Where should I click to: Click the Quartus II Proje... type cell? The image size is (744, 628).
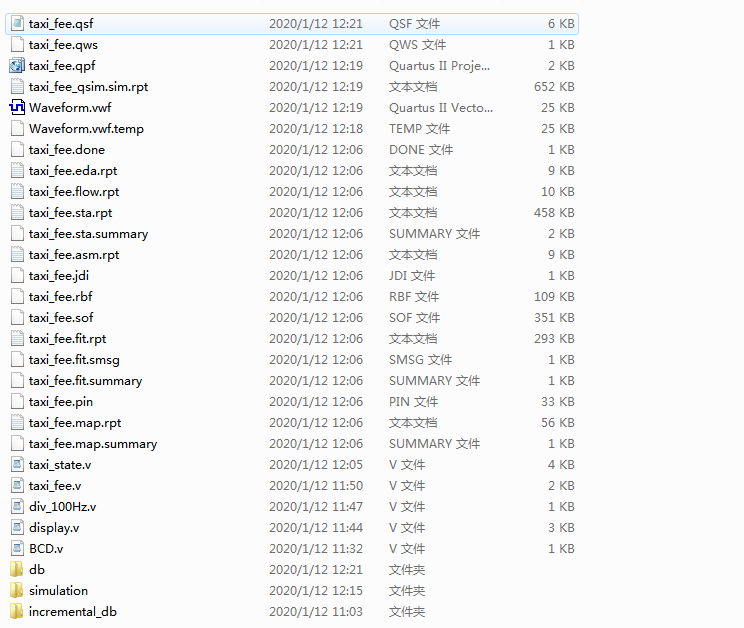click(439, 66)
